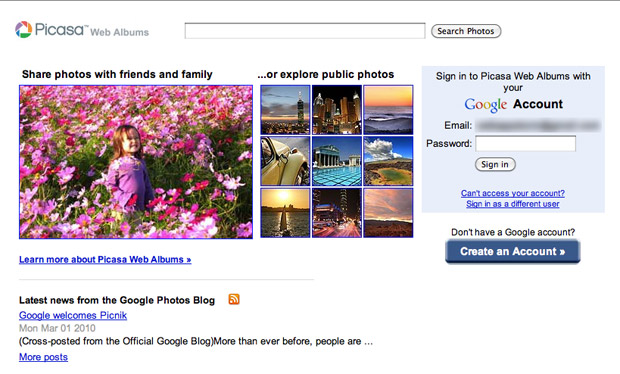Click the ...or explore public photos heading
620x374 pixels.
tap(325, 74)
